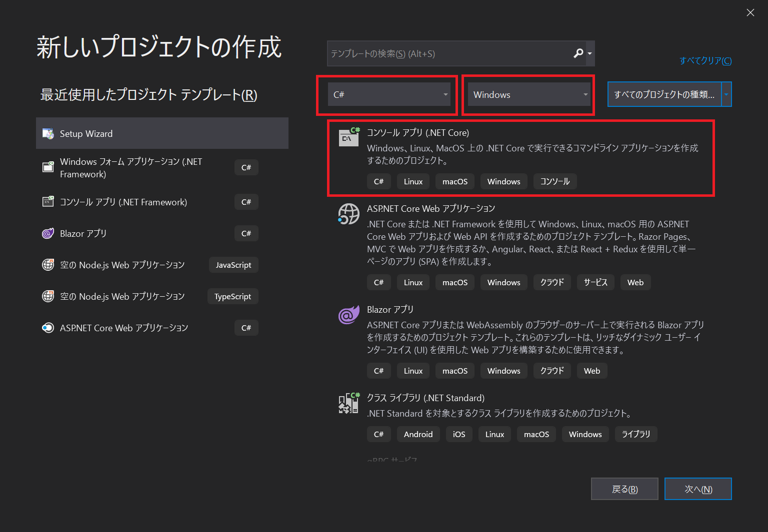Click the Android tag on Class Library
The width and height of the screenshot is (768, 532).
tap(418, 434)
